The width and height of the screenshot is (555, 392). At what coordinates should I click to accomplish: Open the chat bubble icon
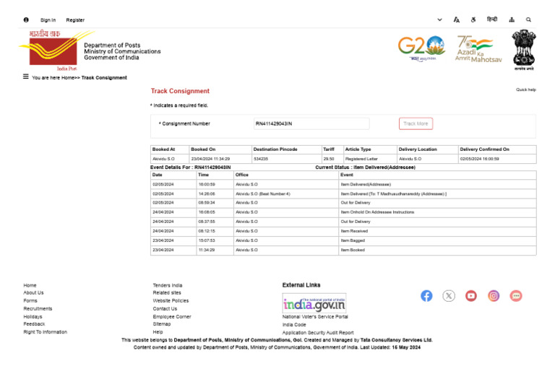point(516,296)
